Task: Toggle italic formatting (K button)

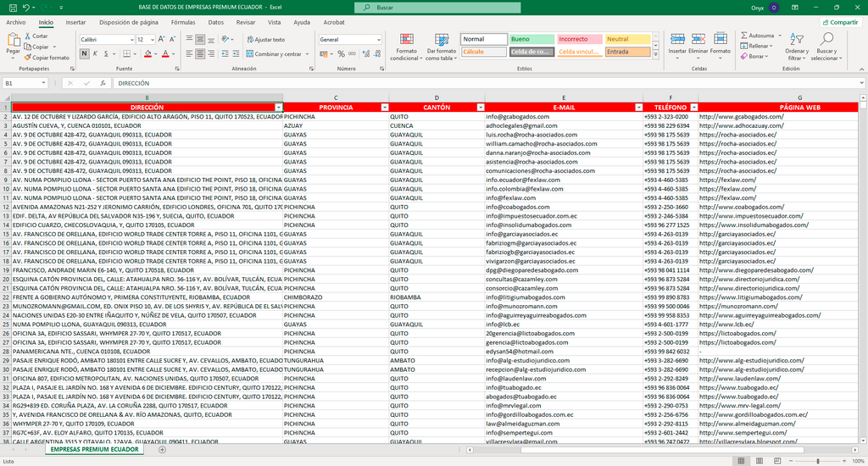Action: (x=96, y=53)
